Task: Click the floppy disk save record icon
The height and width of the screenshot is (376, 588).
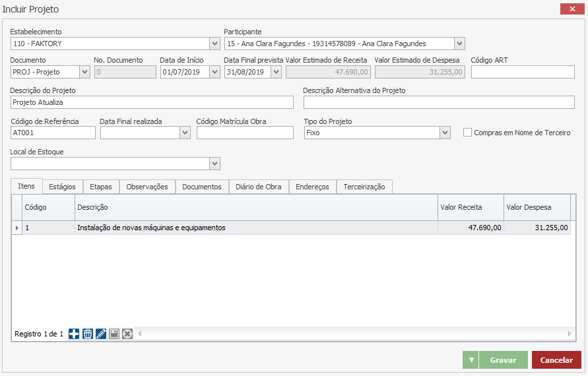Action: pos(114,334)
